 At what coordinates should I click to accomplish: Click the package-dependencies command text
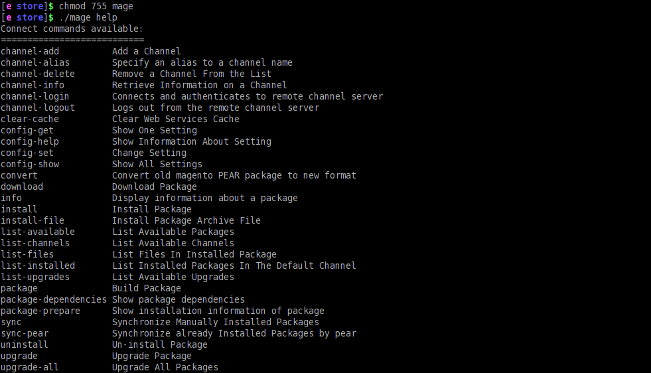pos(54,299)
